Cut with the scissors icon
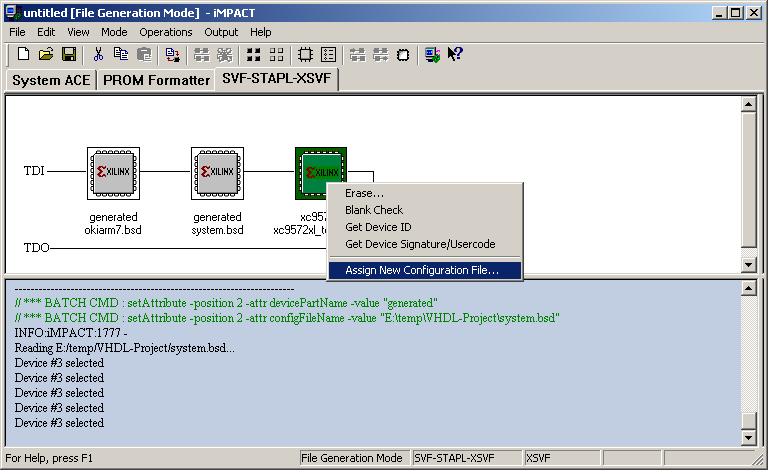The height and width of the screenshot is (470, 768). pyautogui.click(x=98, y=54)
